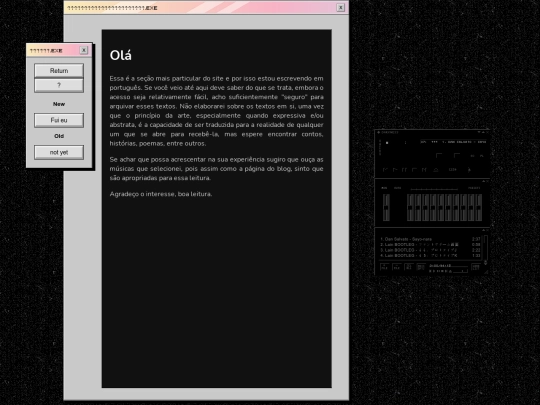Toggle the equalizer AUTO button
The height and width of the screenshot is (405, 540).
point(397,188)
